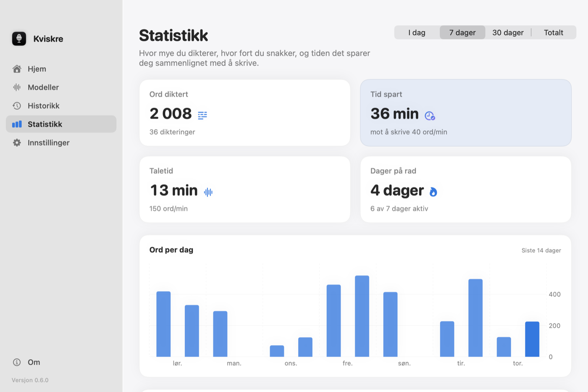The width and height of the screenshot is (588, 392).
Task: Click the Taletid card
Action: tap(245, 189)
